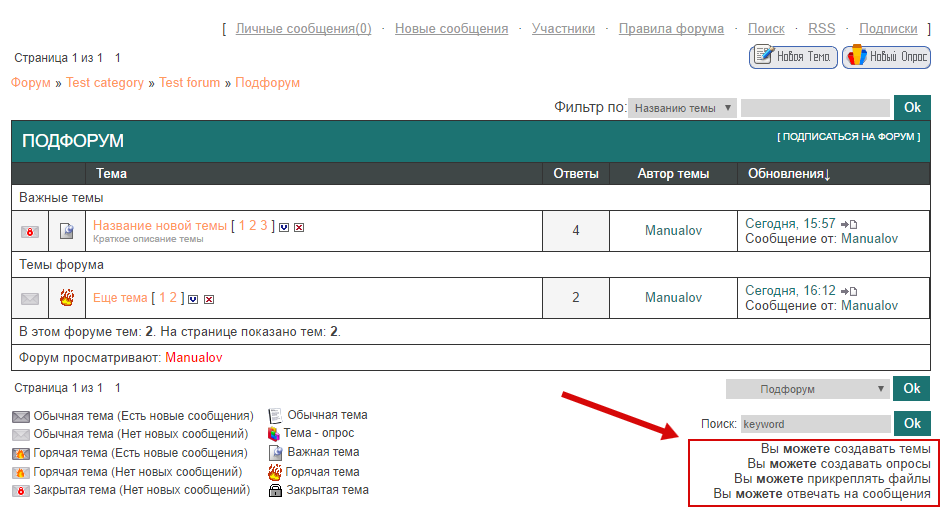The image size is (947, 509).
Task: Click the keyword search input field
Action: tap(815, 424)
